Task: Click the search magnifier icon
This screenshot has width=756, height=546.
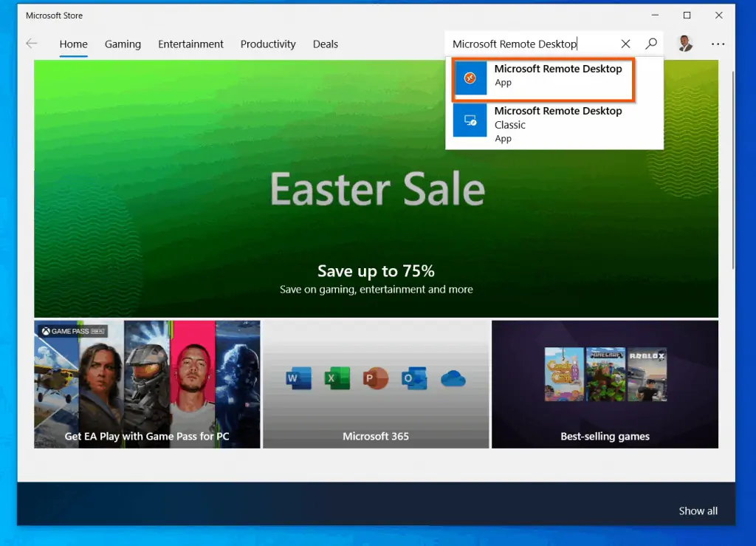Action: 651,44
